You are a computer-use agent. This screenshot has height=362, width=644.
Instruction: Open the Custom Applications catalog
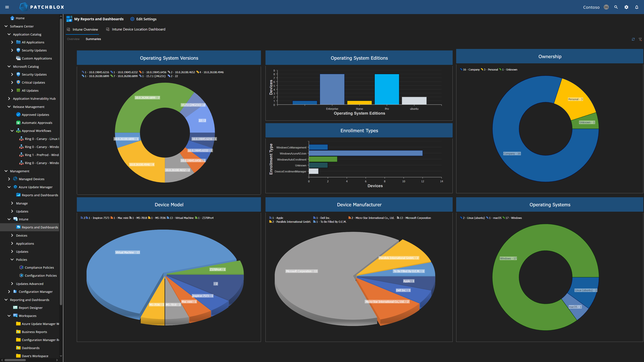(37, 58)
